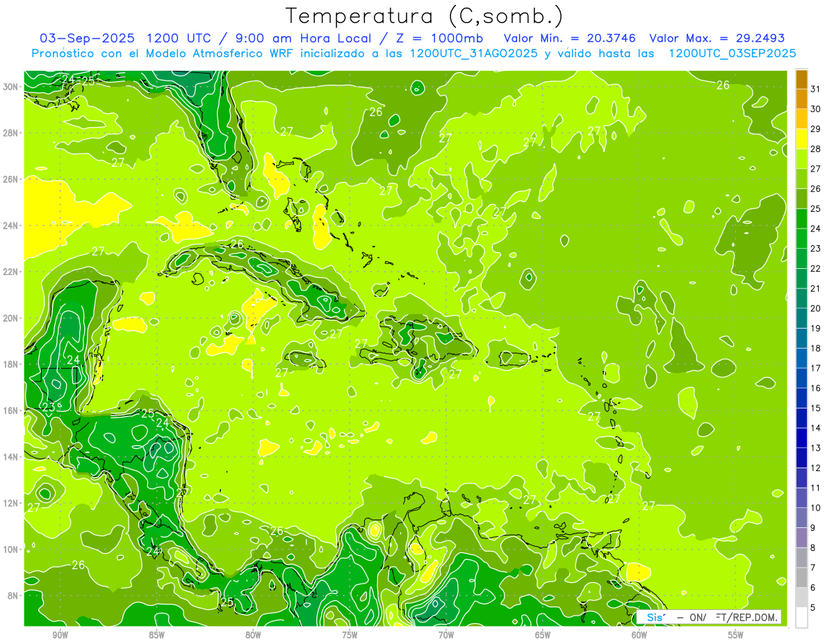Viewport: 834px width, 644px height.
Task: Click the orange color bar segment between 30 and 31
Action: [x=801, y=99]
